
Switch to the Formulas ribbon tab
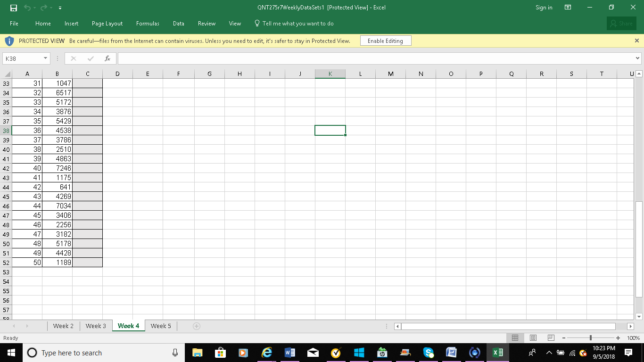[148, 24]
